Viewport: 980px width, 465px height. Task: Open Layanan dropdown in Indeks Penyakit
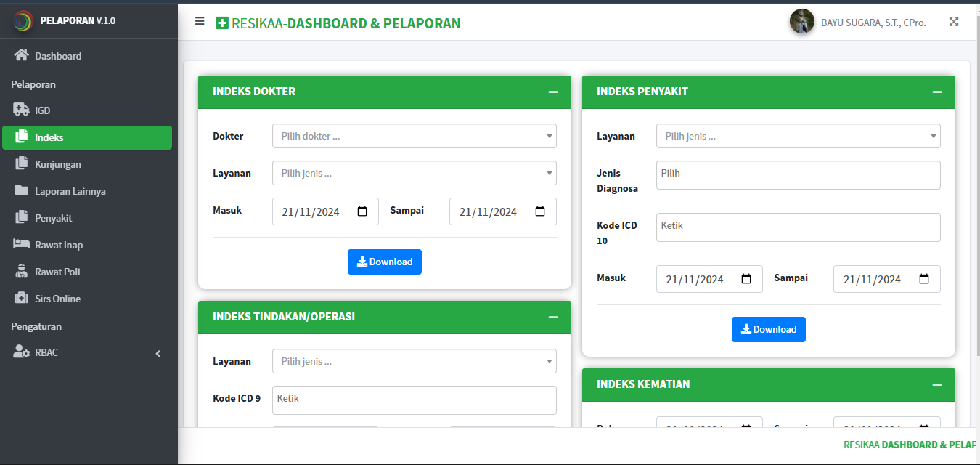click(798, 136)
